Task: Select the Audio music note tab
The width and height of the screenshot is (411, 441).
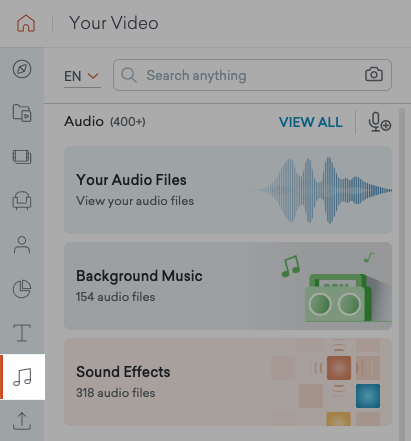Action: coord(22,377)
